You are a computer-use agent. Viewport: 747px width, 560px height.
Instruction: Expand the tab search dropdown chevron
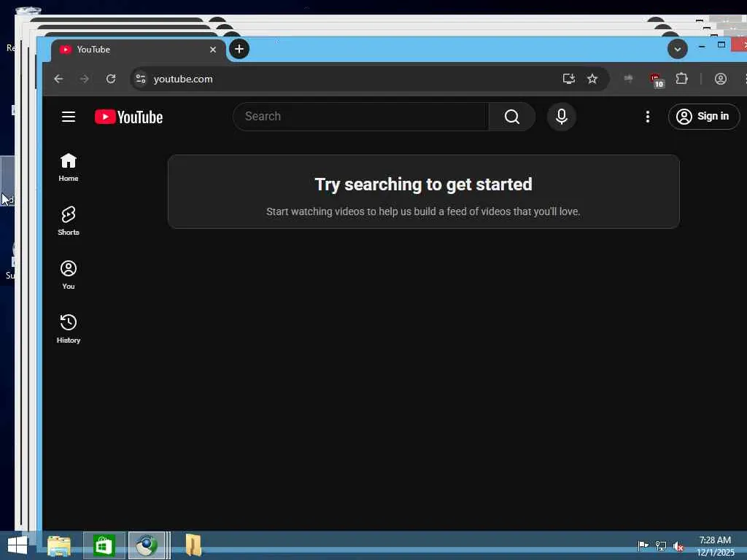coord(677,49)
